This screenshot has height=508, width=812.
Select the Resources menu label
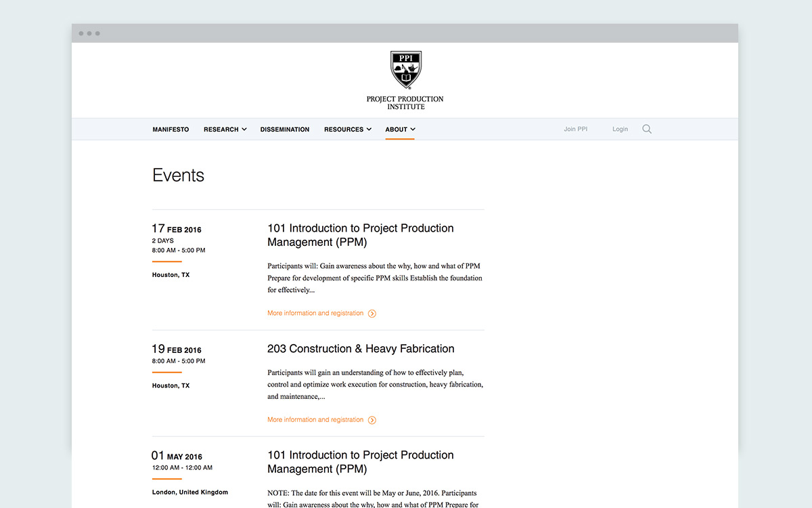click(x=344, y=129)
